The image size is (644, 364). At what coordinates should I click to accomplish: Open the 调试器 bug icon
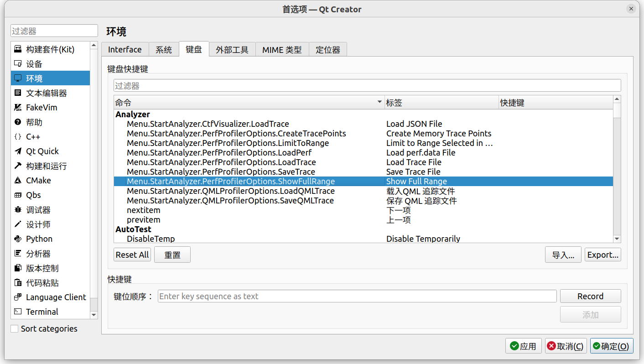pos(18,210)
